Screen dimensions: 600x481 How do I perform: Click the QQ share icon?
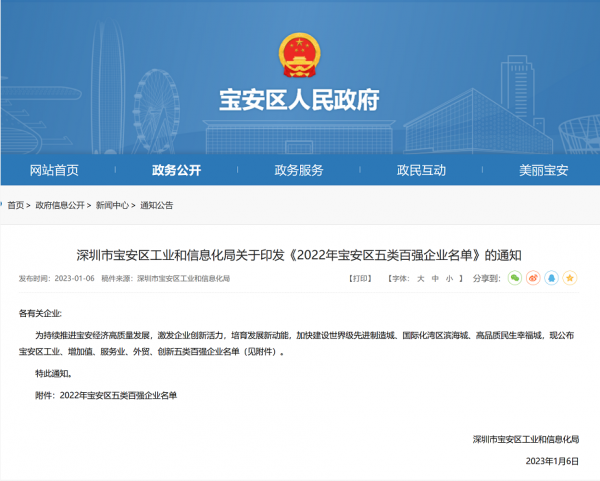551,278
